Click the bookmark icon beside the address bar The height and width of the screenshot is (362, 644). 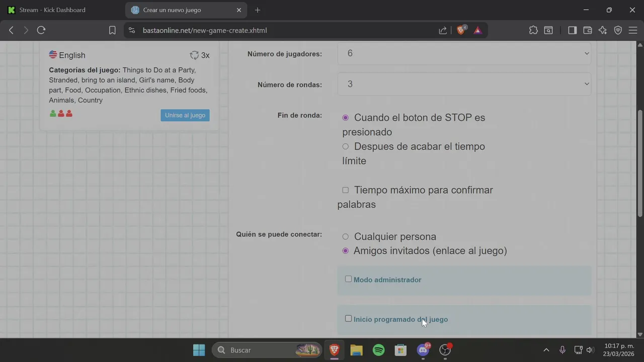tap(112, 30)
